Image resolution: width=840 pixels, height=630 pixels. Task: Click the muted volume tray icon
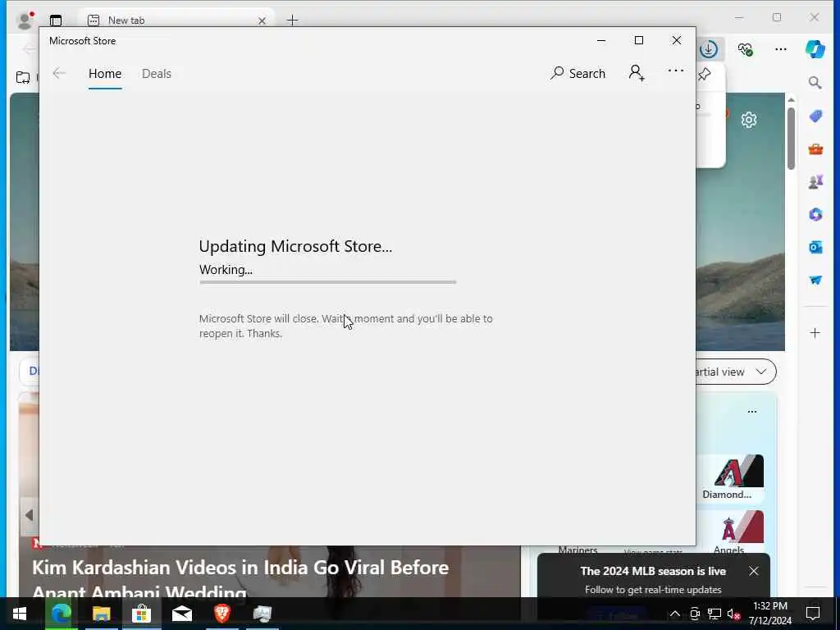[733, 614]
